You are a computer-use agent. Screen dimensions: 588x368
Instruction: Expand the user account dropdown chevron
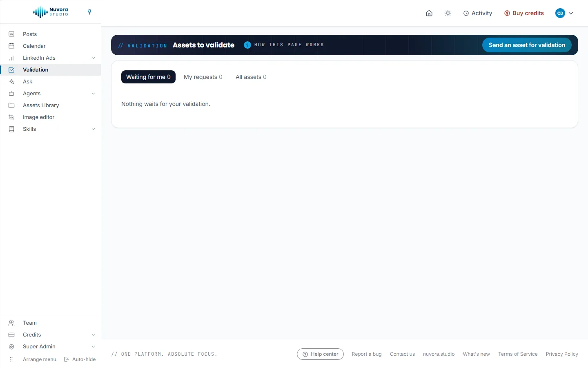571,13
